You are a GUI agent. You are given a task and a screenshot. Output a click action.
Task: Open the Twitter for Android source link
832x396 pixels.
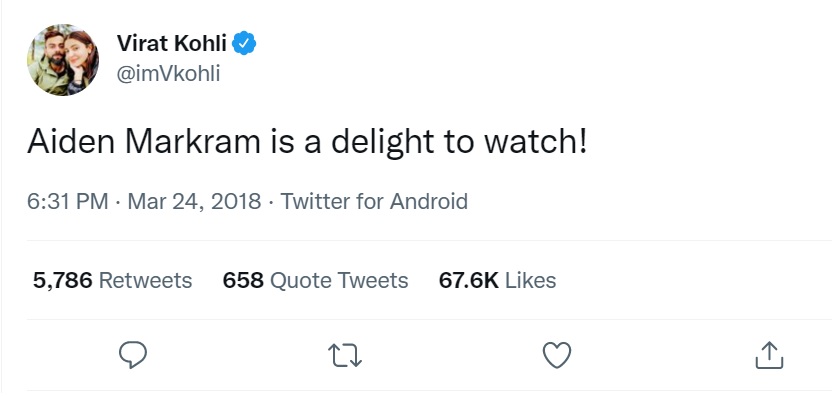point(374,202)
